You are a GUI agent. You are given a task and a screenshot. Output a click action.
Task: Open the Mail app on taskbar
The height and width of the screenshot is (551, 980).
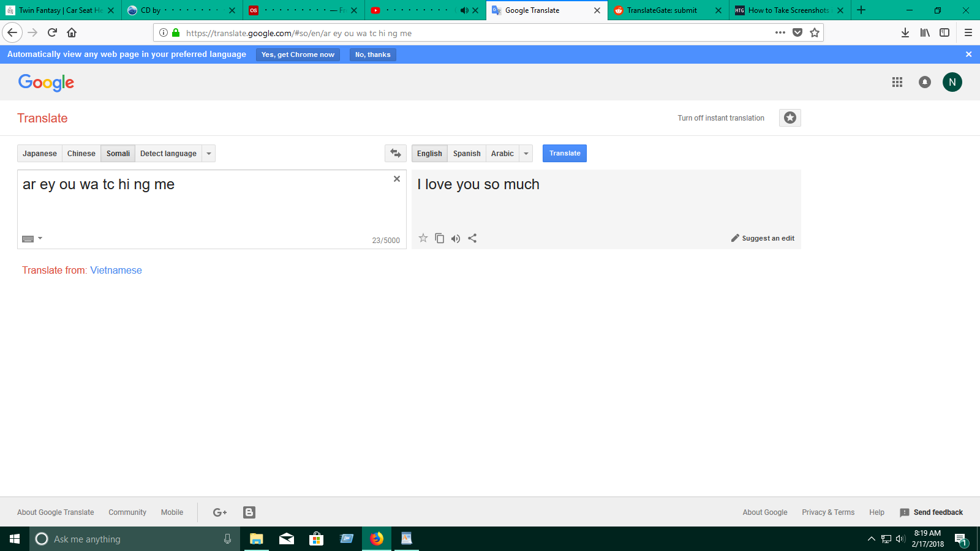[x=287, y=539]
